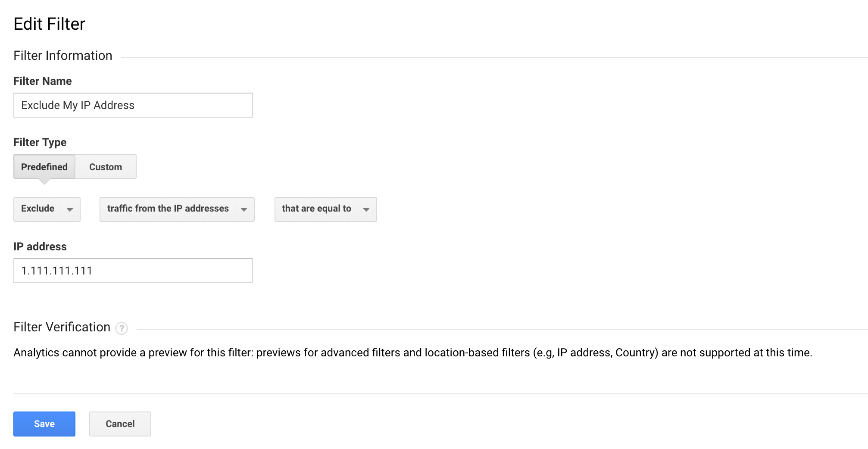
Task: Cancel editing the filter
Action: pos(120,424)
